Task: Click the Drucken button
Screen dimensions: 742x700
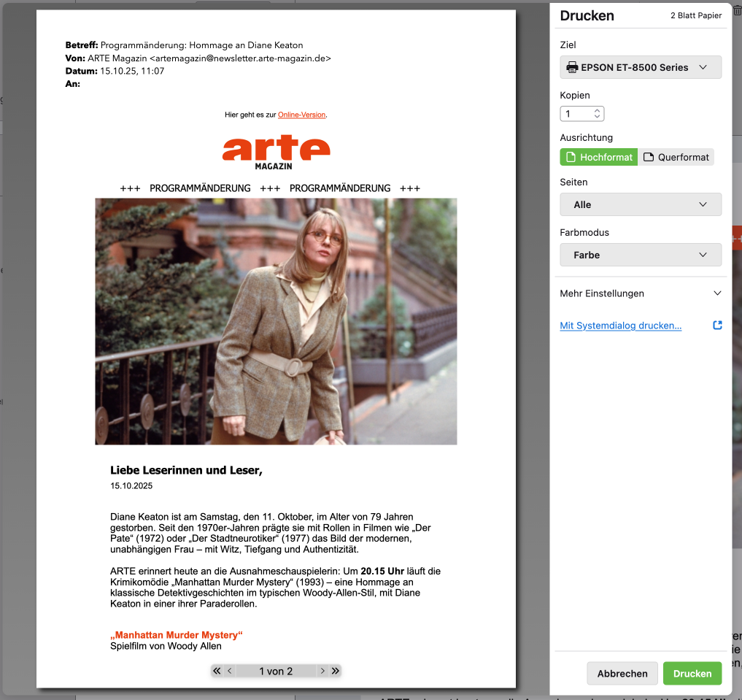Action: pyautogui.click(x=692, y=674)
